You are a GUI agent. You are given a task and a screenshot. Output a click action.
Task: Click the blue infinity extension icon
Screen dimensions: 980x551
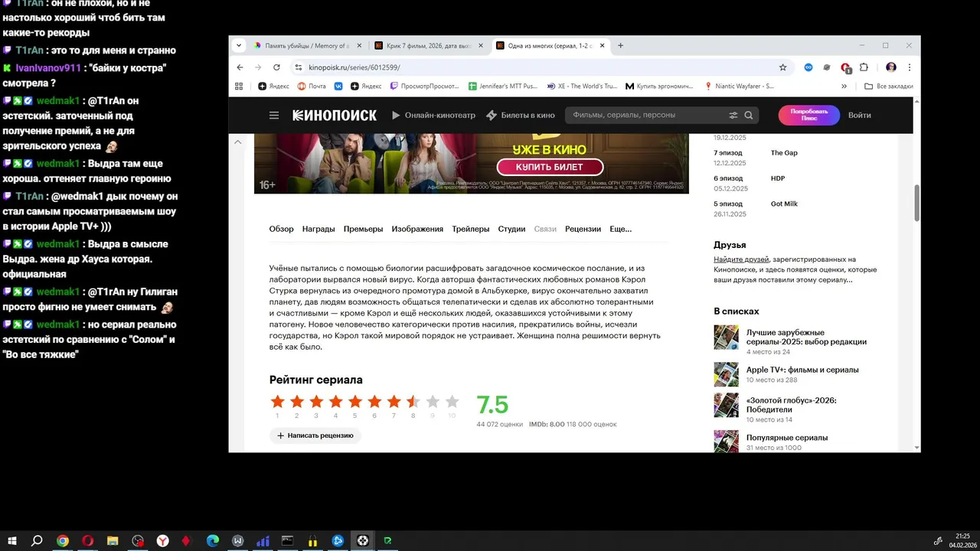point(808,67)
